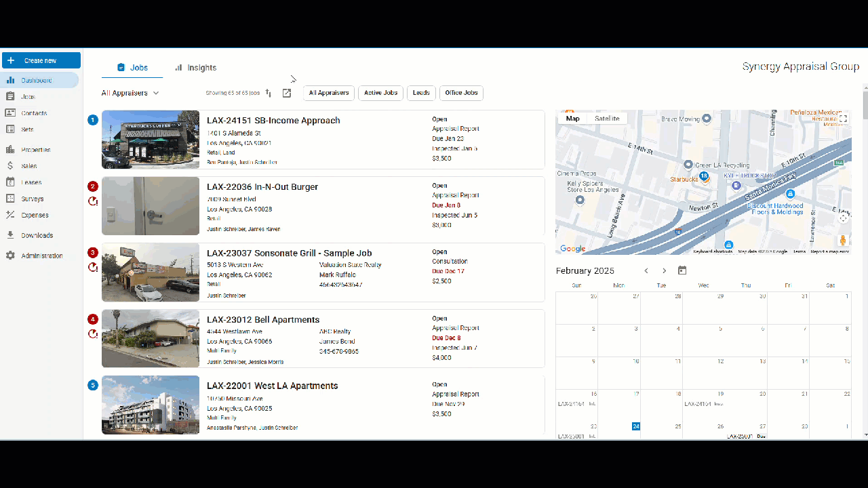Expand the All Appraisers dropdown
This screenshot has width=868, height=488.
point(130,93)
